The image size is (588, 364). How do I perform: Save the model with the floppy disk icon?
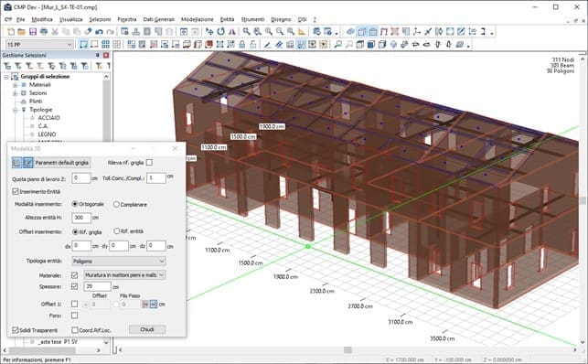33,31
